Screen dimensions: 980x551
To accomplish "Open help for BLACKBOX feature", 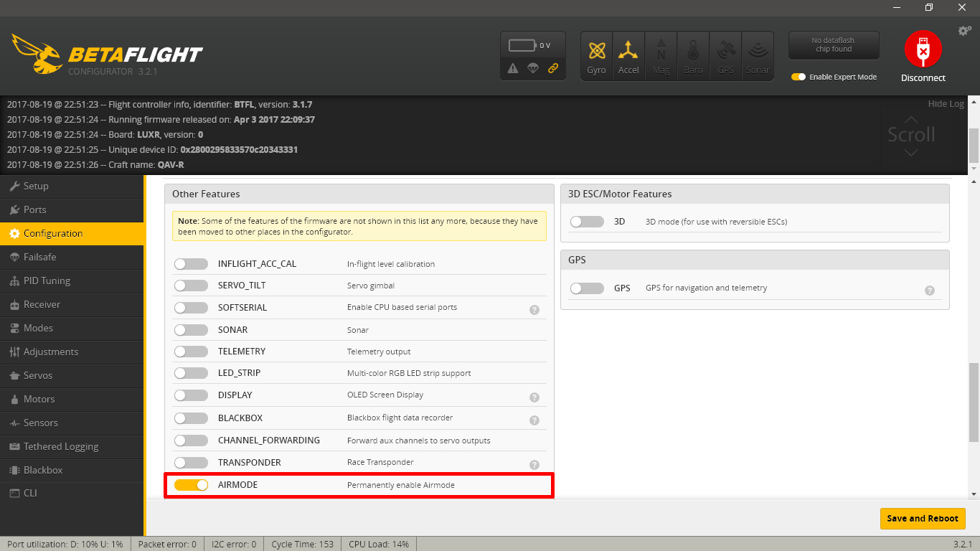I will coord(534,420).
